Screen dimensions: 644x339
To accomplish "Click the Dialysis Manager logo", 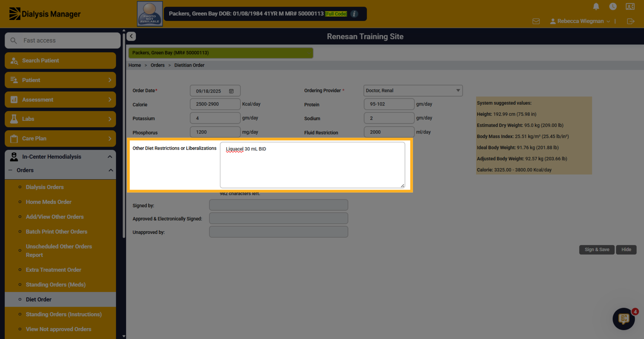I will [45, 14].
